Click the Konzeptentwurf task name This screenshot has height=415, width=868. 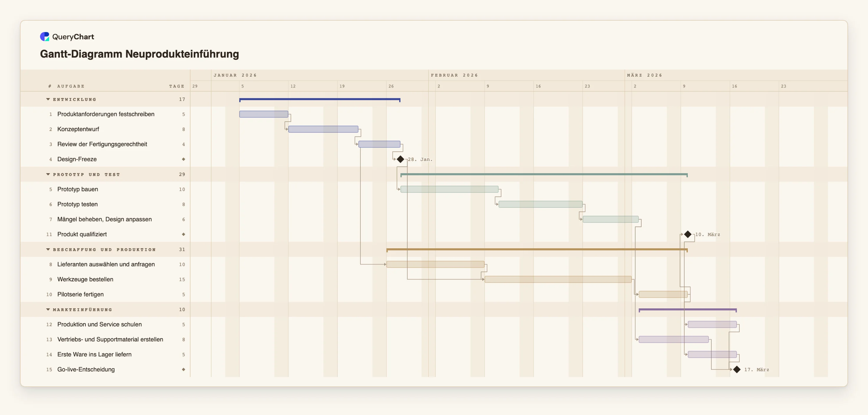coord(78,129)
